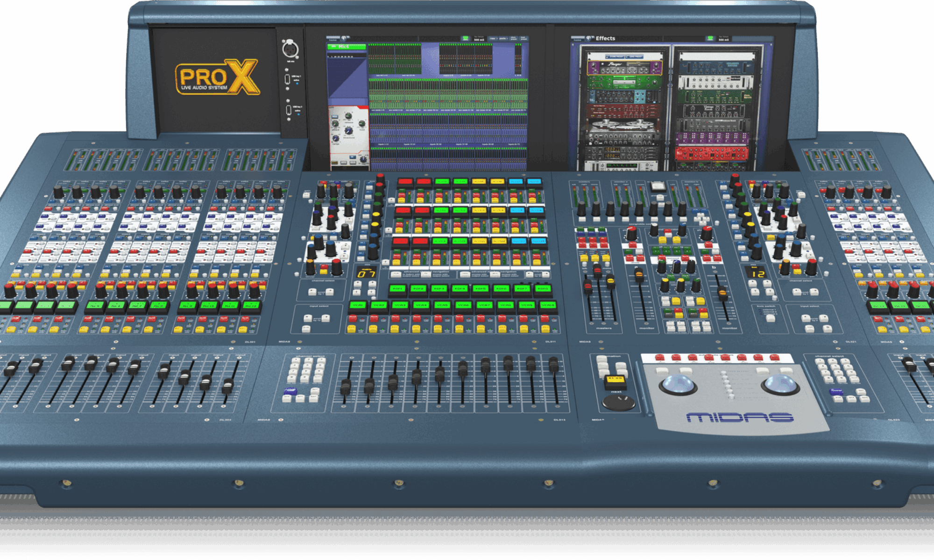Open the red rack unit in Effects screen
Viewport: 934px width, 560px height.
point(711,153)
